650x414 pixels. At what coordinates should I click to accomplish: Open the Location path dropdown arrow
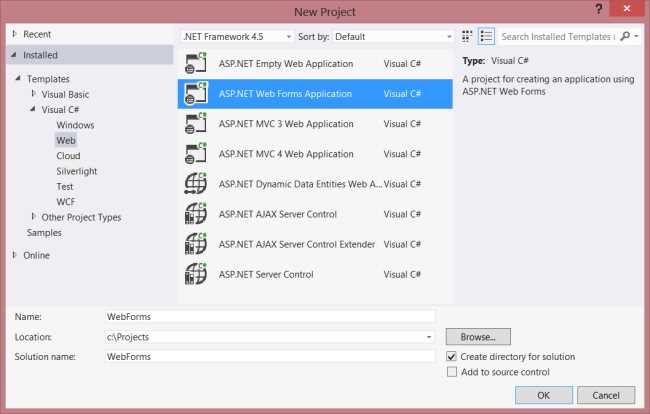tap(429, 337)
